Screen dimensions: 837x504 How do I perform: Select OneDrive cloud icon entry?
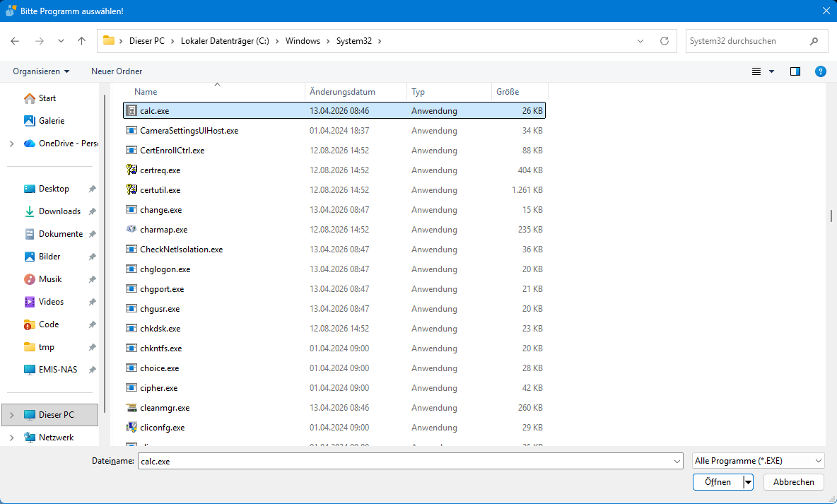coord(30,143)
